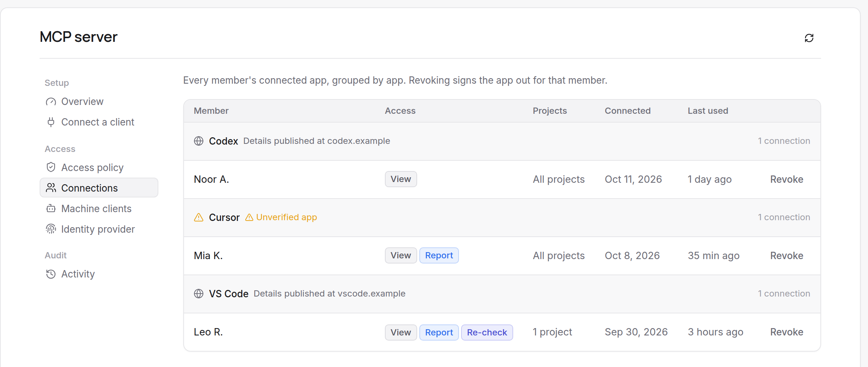Click the warning triangle left of Cursor
Screen dimensions: 868x367
(199, 217)
